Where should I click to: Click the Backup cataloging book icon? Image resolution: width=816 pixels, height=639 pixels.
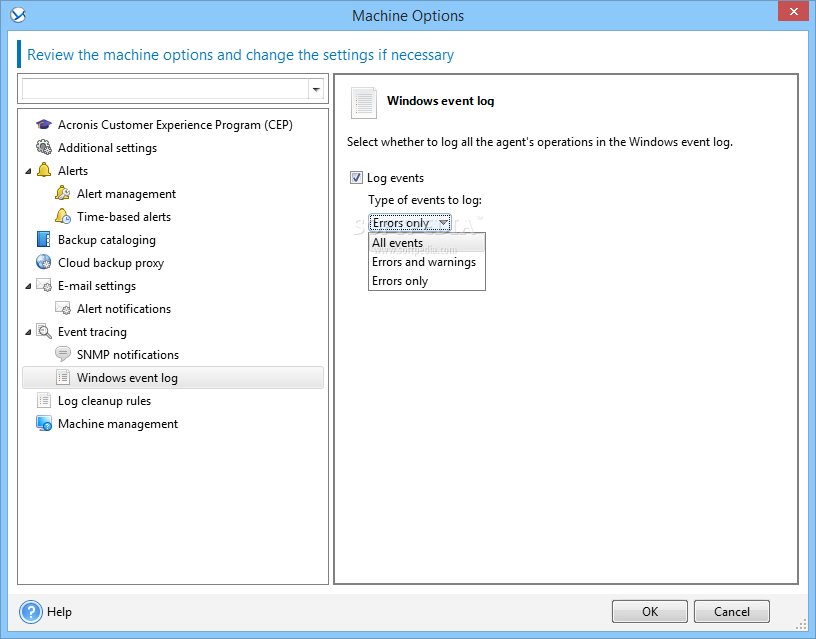tap(44, 239)
